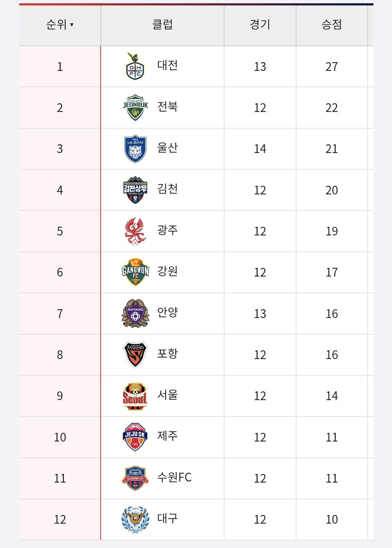Open the 대전 club name link
392x548 pixels.
click(x=167, y=65)
